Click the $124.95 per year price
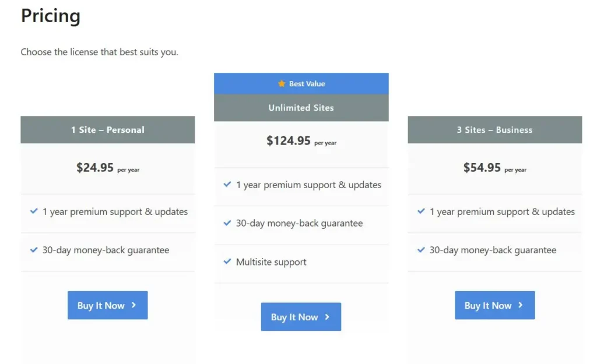This screenshot has width=597, height=364. pyautogui.click(x=301, y=141)
